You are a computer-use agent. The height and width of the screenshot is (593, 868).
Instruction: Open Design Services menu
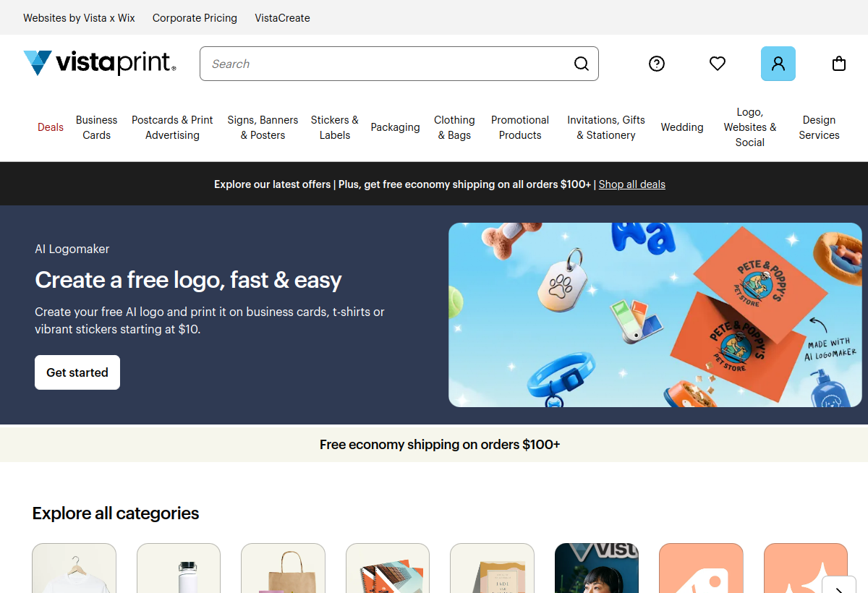[x=819, y=127]
